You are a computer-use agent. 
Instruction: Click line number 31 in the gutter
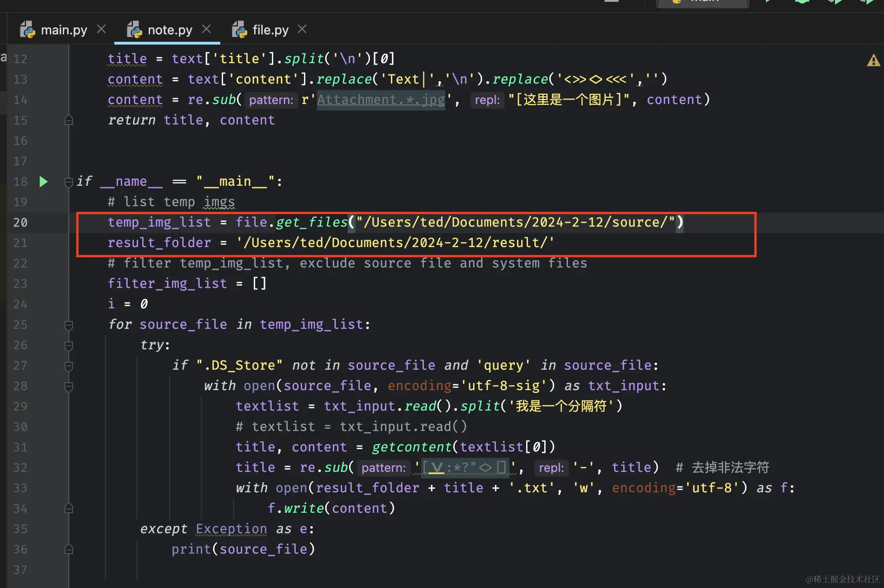pyautogui.click(x=20, y=447)
